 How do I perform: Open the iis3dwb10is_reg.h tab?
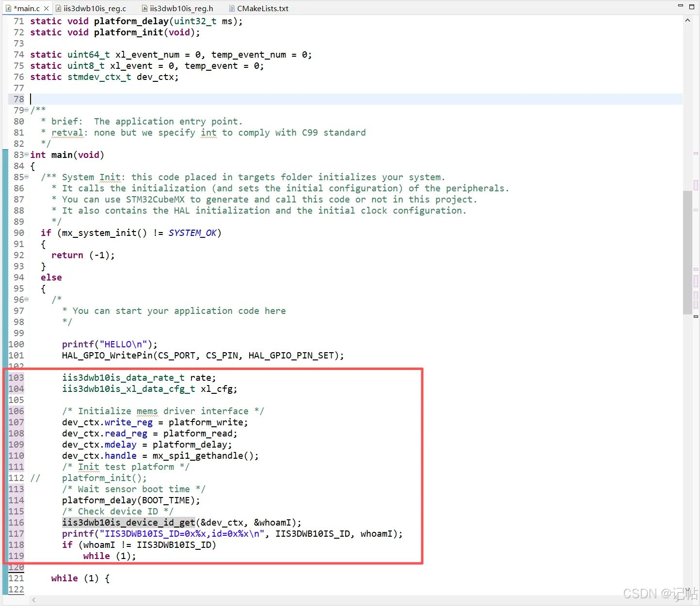coord(177,8)
